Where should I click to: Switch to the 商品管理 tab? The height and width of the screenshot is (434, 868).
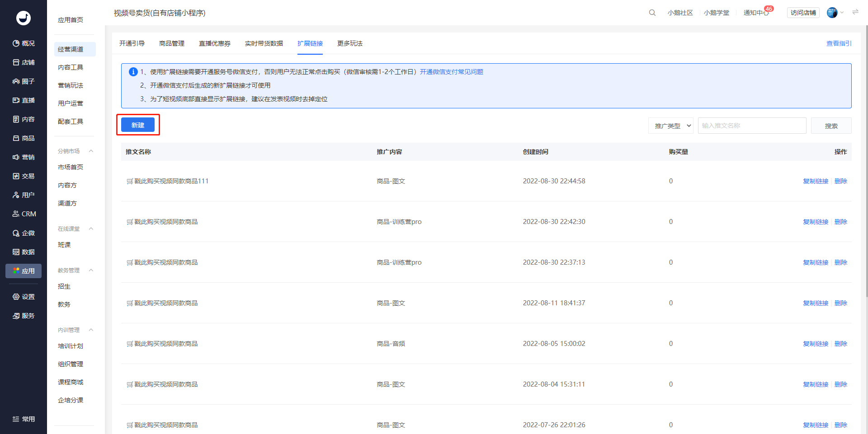172,43
